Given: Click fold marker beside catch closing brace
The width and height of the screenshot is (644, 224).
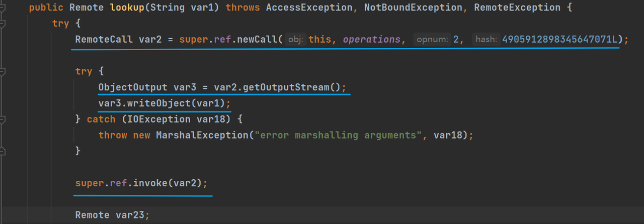Looking at the screenshot, I should pos(4,150).
